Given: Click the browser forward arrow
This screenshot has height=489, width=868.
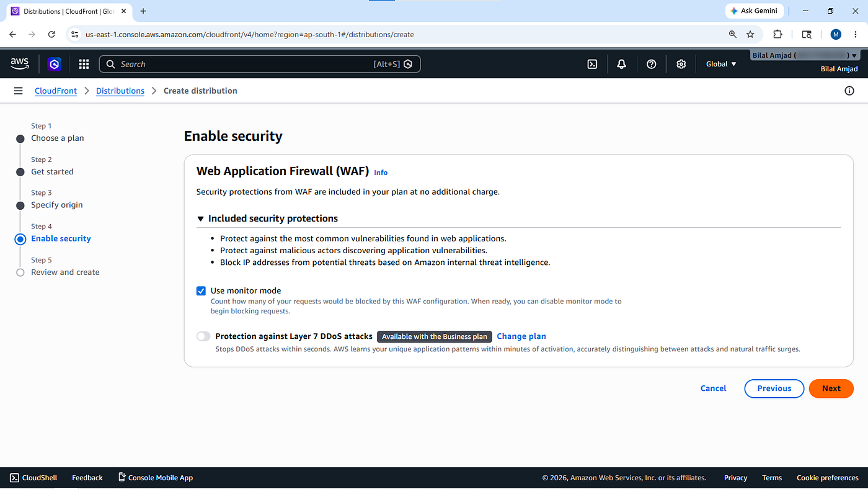Looking at the screenshot, I should 32,34.
